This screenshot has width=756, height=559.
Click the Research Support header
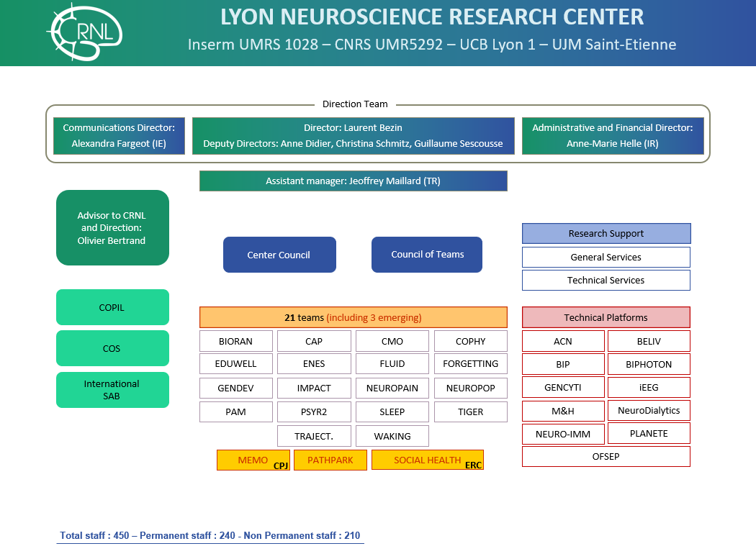[x=606, y=233]
